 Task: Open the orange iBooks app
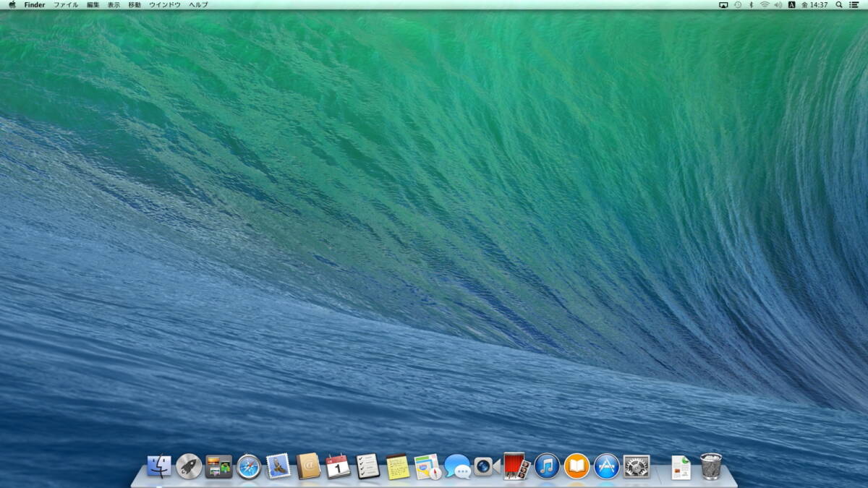(x=576, y=466)
